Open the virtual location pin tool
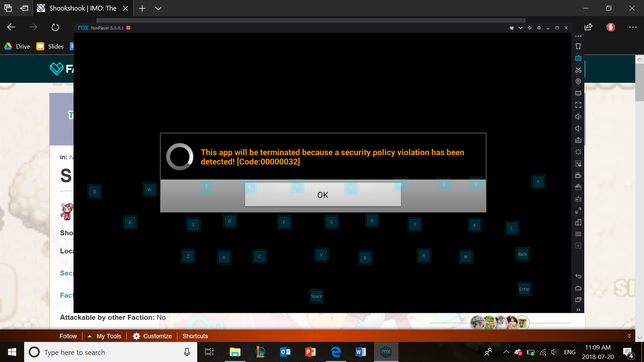644x362 pixels. tap(578, 81)
